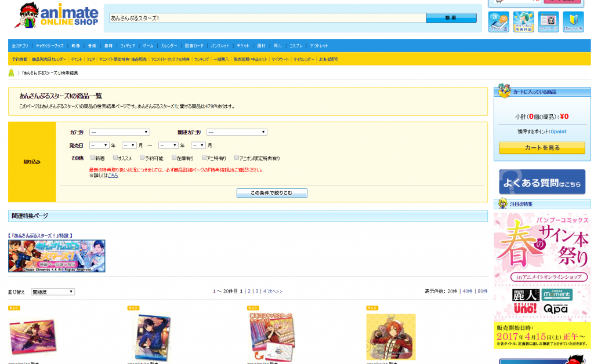Open the カテゴリ dropdown
Viewport: 594px width, 364px height.
119,132
